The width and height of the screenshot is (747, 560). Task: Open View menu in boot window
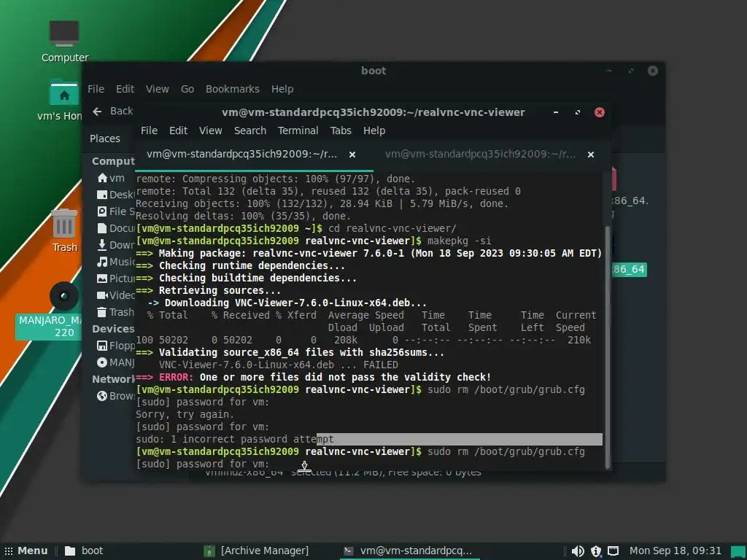pos(158,89)
